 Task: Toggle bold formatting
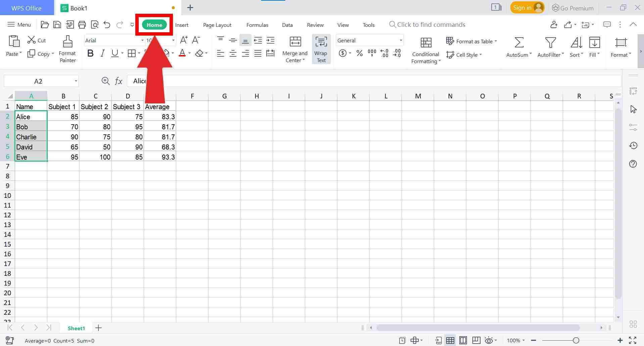90,53
